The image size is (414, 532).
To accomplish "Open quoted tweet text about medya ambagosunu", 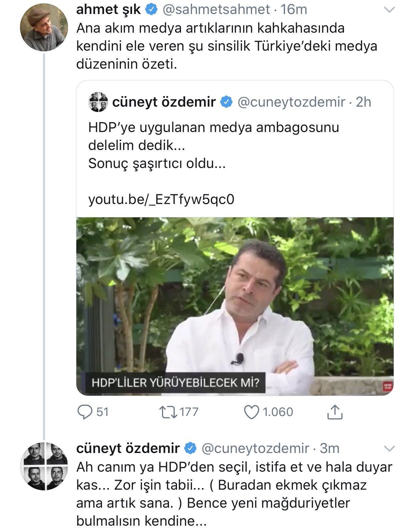I will tap(214, 145).
